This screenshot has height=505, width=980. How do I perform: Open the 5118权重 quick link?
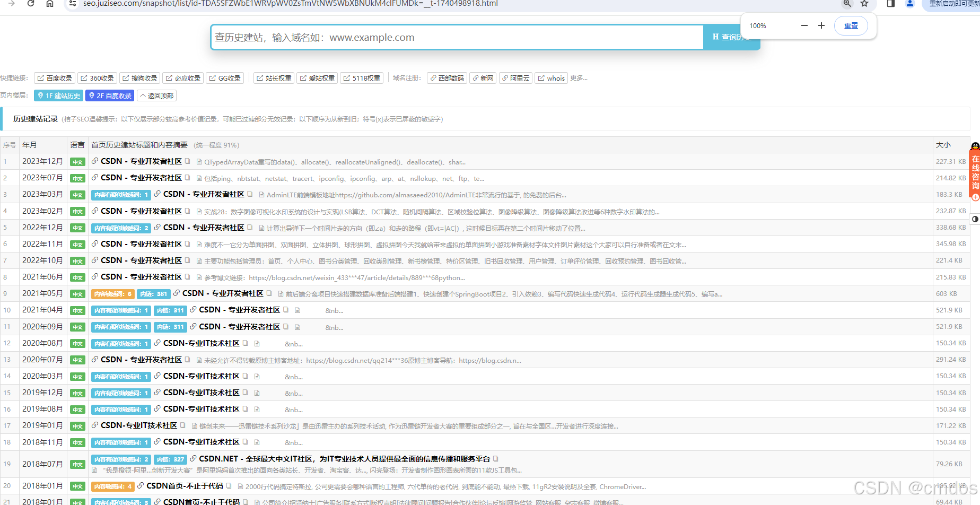click(362, 78)
